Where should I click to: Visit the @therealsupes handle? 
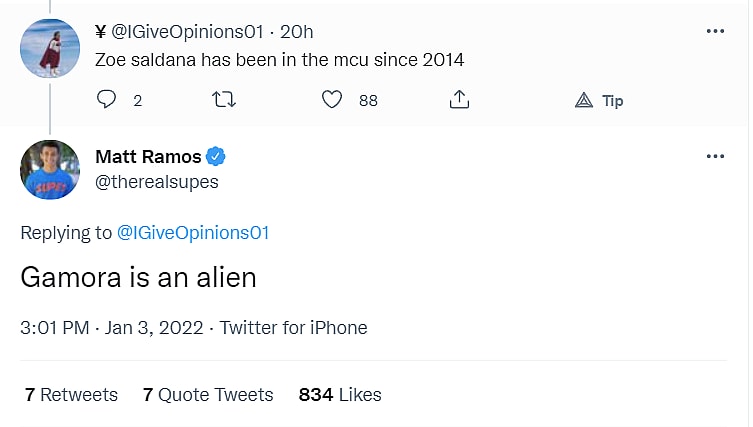tap(156, 181)
